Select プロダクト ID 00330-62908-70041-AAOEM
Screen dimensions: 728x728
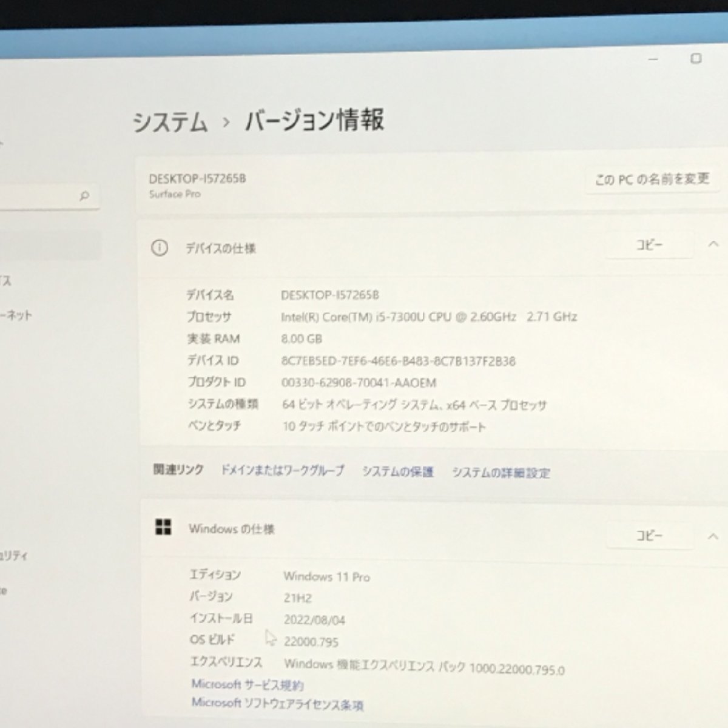(x=359, y=383)
